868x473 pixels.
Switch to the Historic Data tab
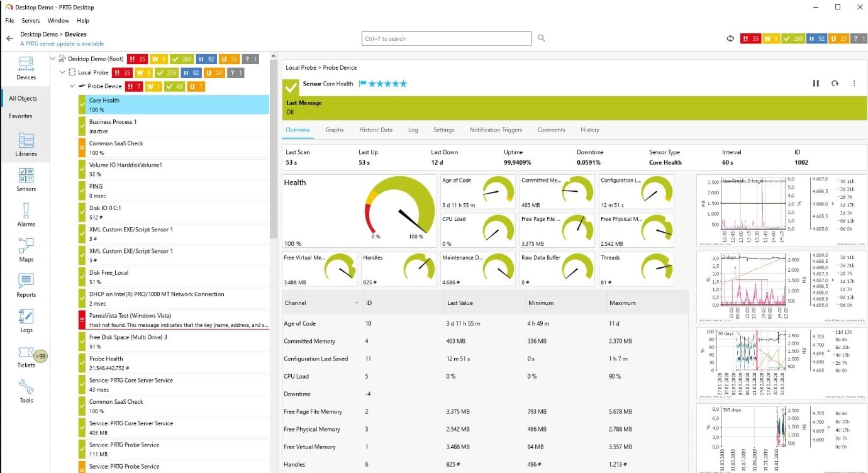pyautogui.click(x=376, y=130)
